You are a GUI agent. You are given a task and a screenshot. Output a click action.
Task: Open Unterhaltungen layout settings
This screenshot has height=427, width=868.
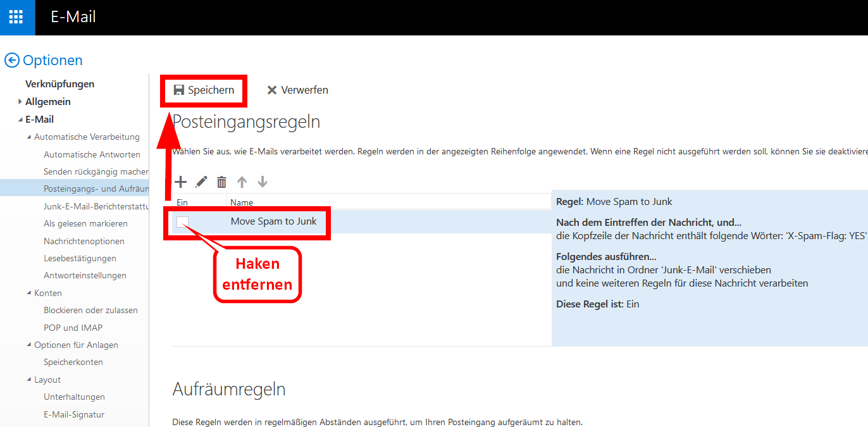[x=74, y=397]
